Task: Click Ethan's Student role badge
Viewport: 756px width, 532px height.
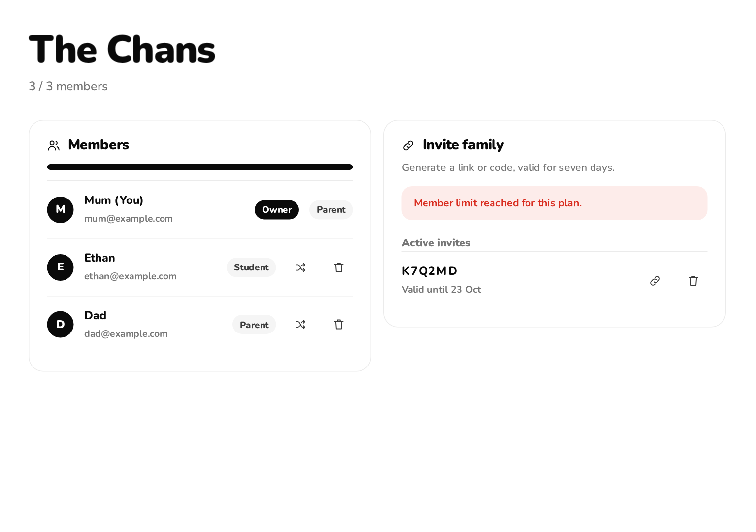Action: (x=251, y=267)
